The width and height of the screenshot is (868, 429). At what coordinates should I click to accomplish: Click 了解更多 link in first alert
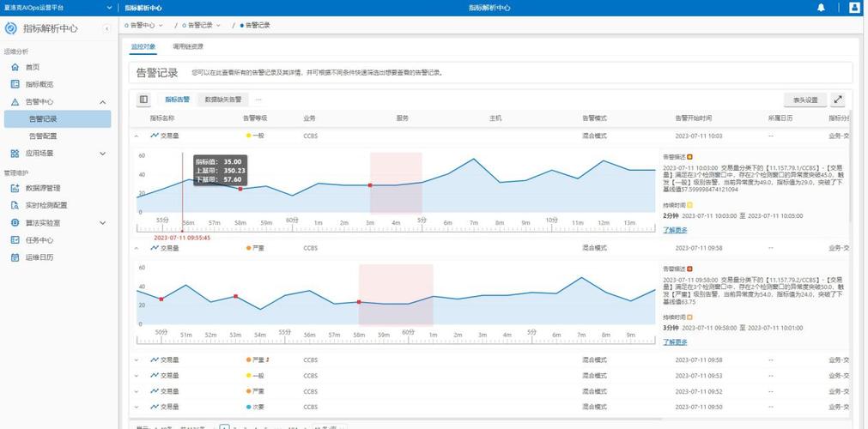tap(675, 230)
